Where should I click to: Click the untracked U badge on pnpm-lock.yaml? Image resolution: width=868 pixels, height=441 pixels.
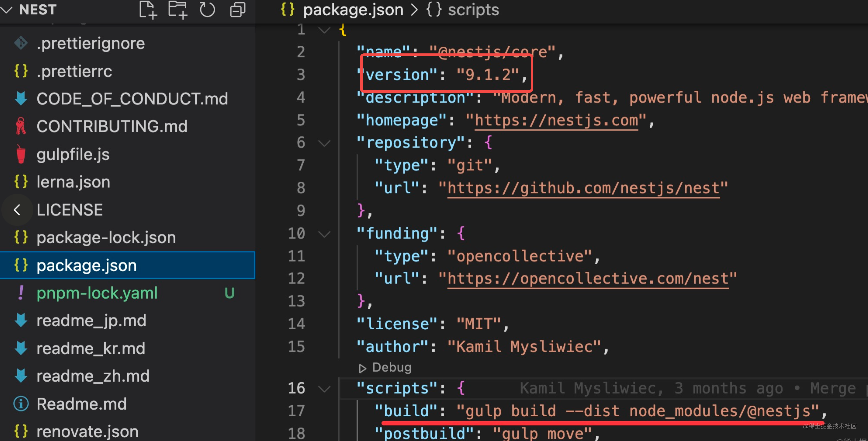(x=229, y=293)
